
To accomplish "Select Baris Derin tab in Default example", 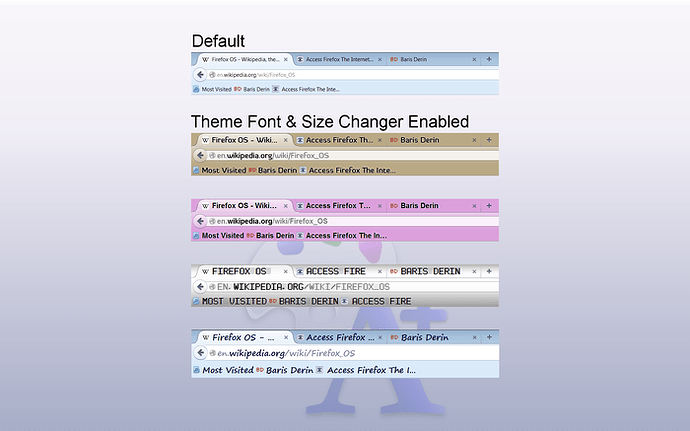I will point(433,59).
